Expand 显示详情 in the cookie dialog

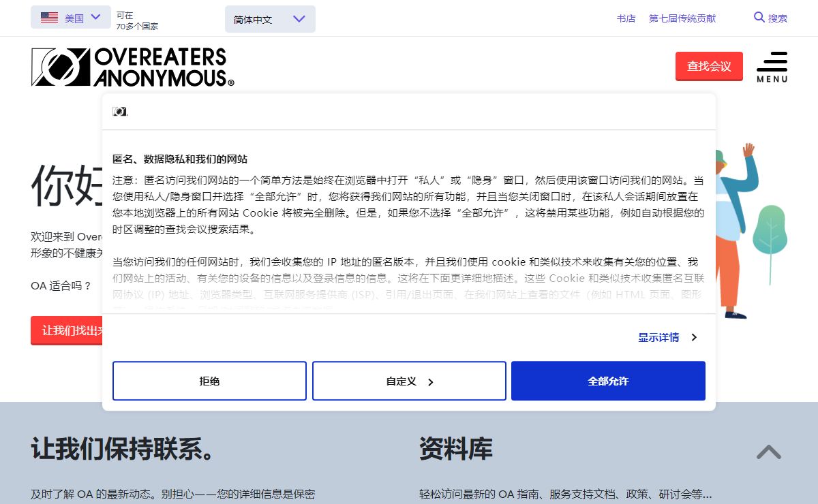[x=667, y=337]
